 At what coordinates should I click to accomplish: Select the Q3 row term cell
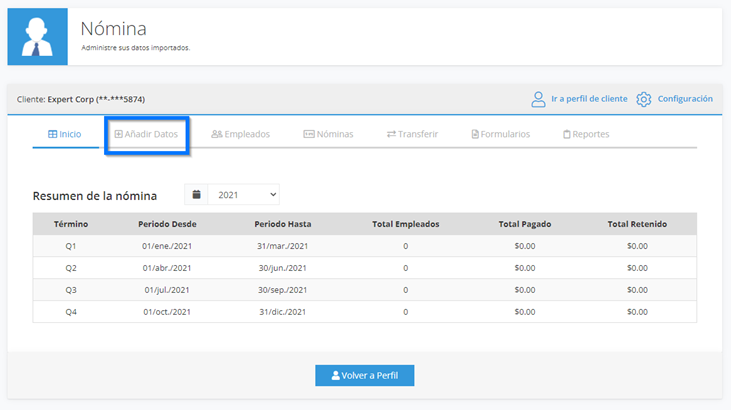tap(71, 290)
